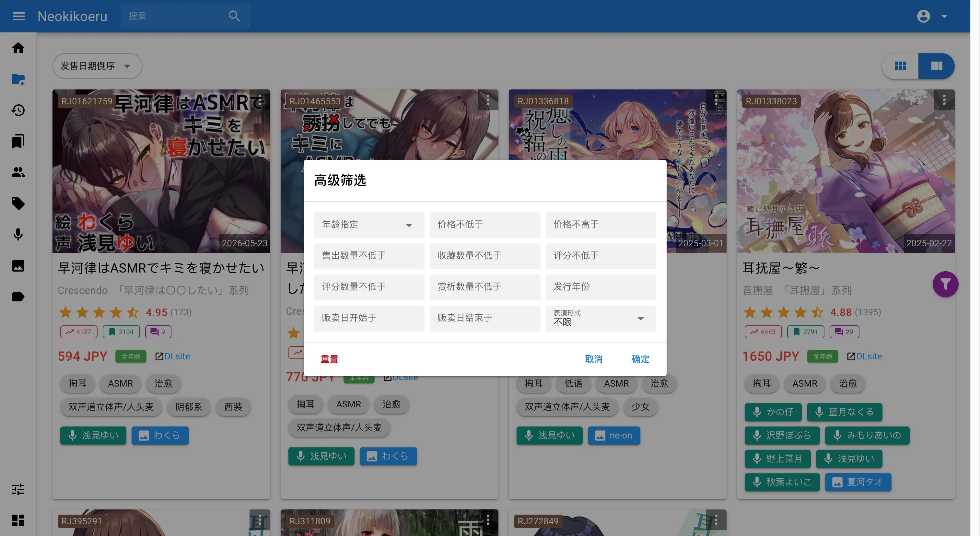This screenshot has height=536, width=980.
Task: Open the user account icon menu
Action: 923,16
